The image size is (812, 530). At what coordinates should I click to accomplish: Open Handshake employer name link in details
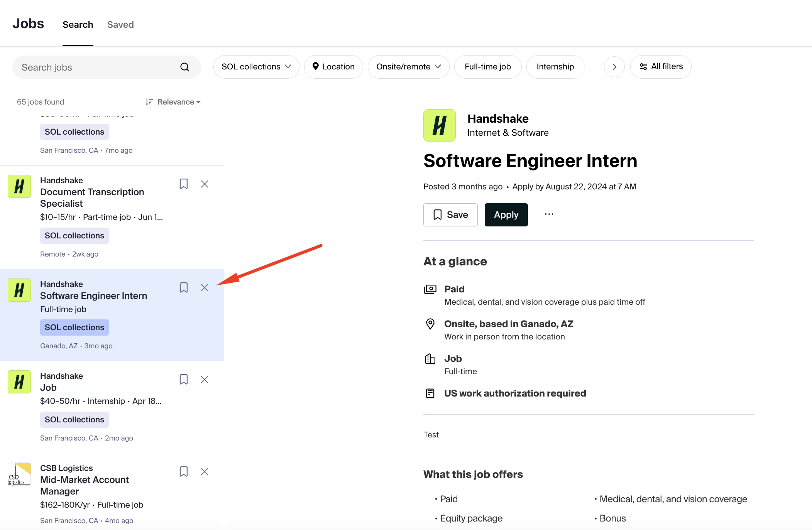tap(498, 119)
